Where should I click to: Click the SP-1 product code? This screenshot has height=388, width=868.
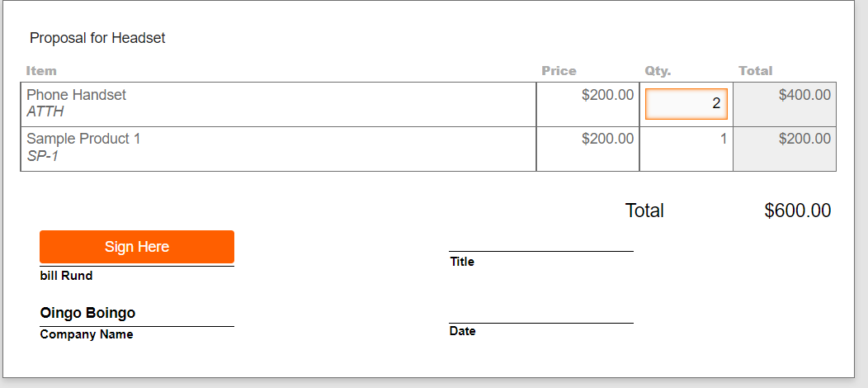pos(43,156)
